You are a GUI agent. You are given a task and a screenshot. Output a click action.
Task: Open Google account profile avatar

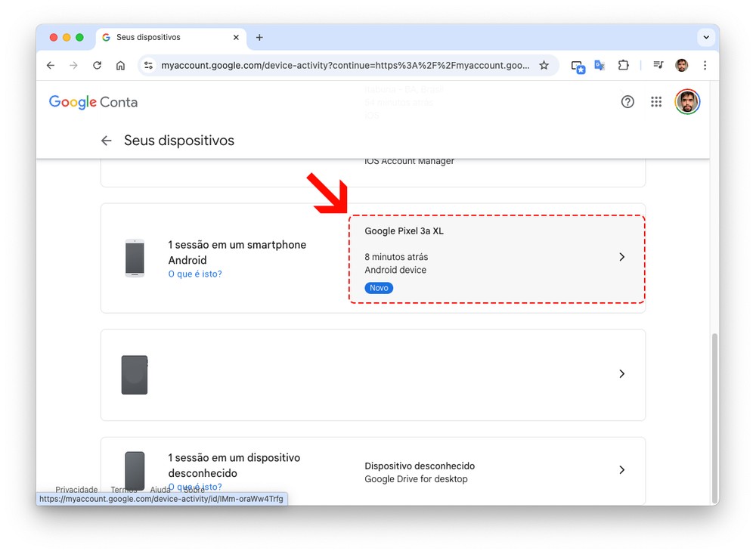coord(687,102)
